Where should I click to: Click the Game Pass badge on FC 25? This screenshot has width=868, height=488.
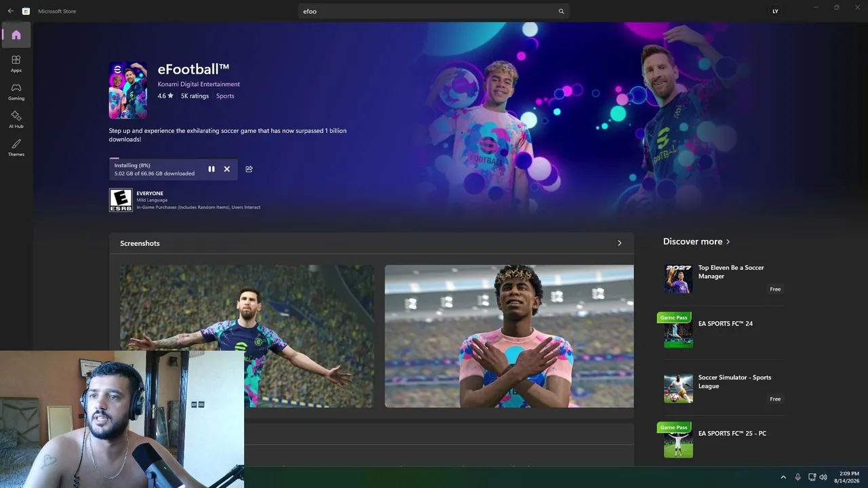pyautogui.click(x=673, y=427)
